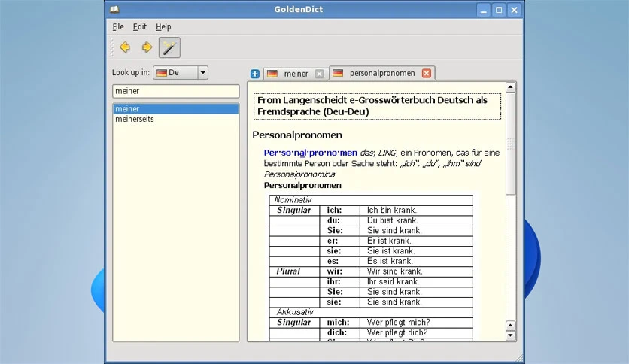Click the 'wir:' pronoun cell
This screenshot has width=629, height=364.
[339, 271]
